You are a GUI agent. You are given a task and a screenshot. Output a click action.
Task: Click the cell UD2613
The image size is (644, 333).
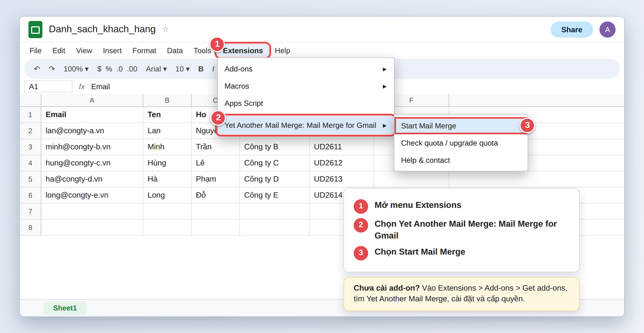pyautogui.click(x=342, y=179)
